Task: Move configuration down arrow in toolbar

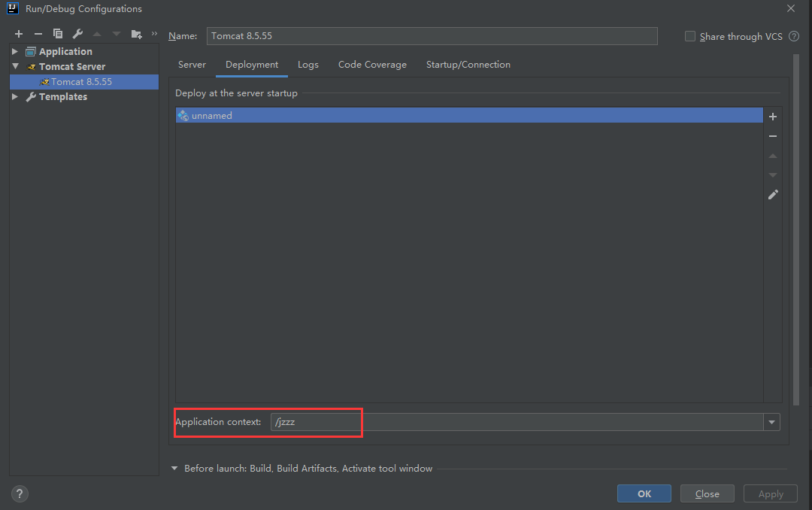Action: pos(116,34)
